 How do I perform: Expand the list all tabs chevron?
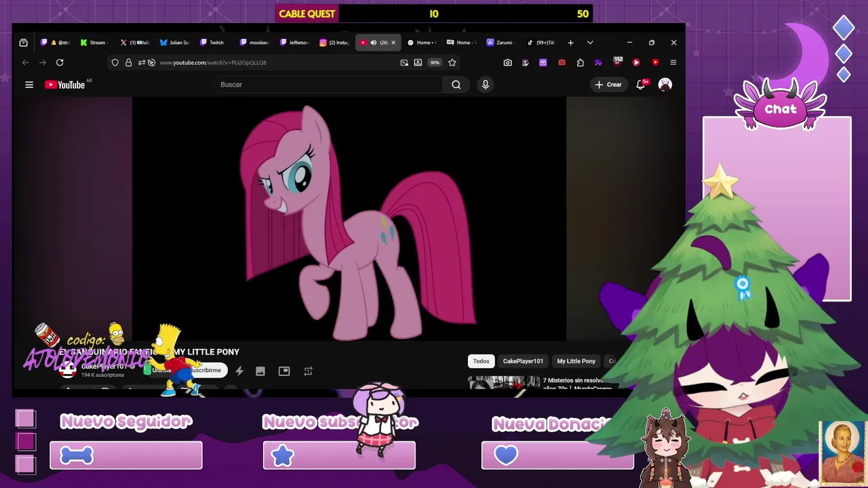[x=590, y=43]
